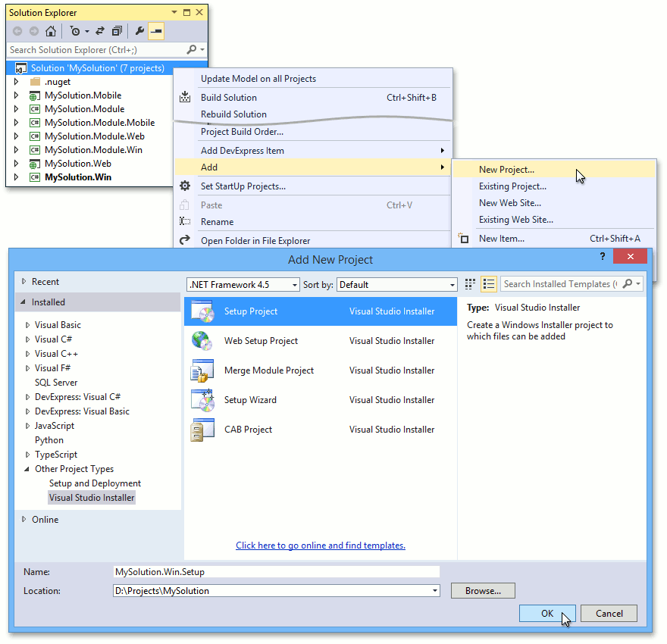Select Setup and Deployment in the tree
Image resolution: width=667 pixels, height=644 pixels.
coord(95,483)
